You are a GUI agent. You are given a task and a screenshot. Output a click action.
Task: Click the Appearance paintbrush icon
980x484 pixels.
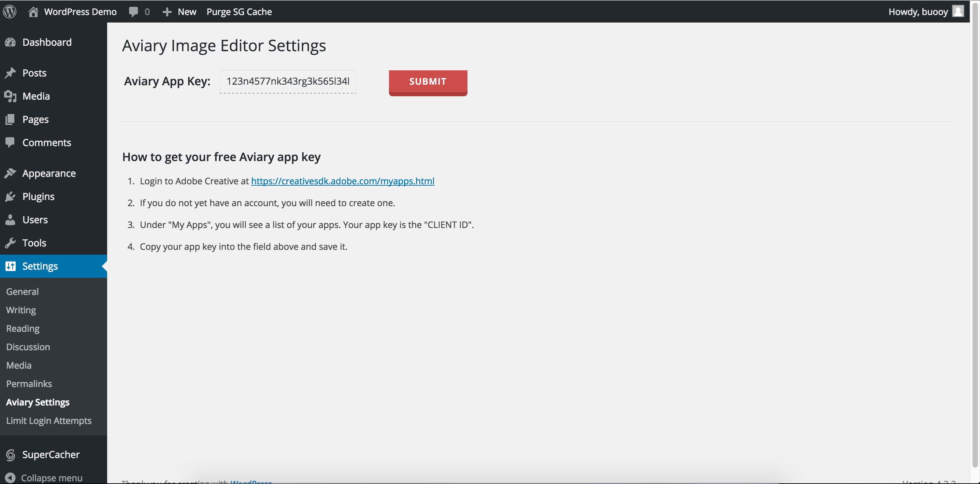click(10, 173)
